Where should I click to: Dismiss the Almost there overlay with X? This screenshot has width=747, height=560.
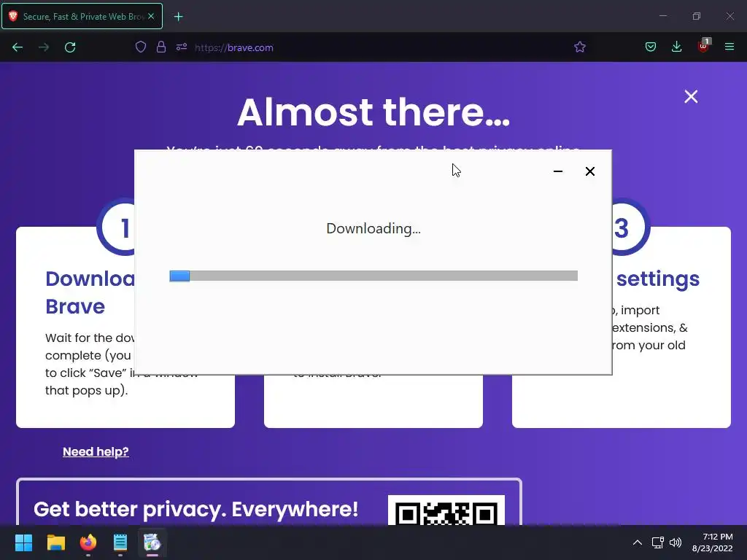691,97
